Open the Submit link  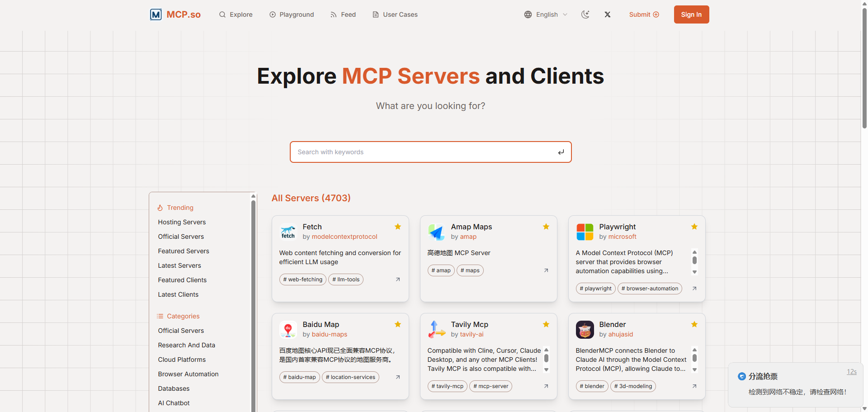point(644,14)
